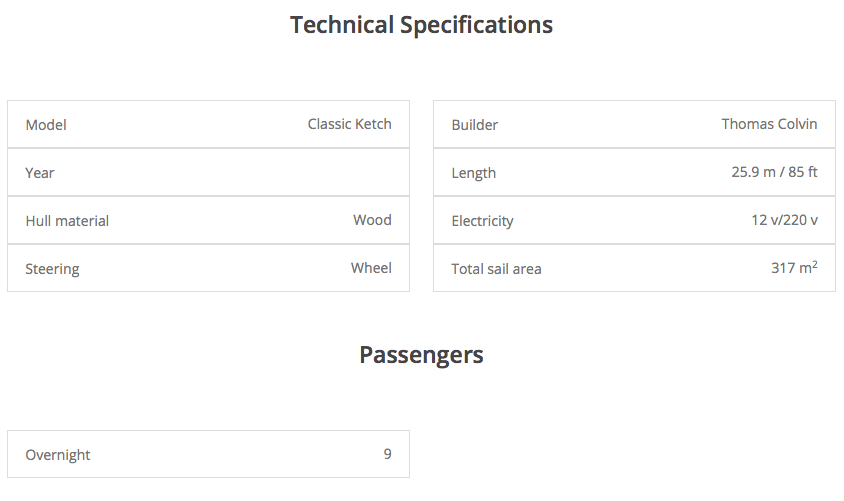The width and height of the screenshot is (844, 501).
Task: Click the Technical Specifications heading
Action: click(x=421, y=25)
